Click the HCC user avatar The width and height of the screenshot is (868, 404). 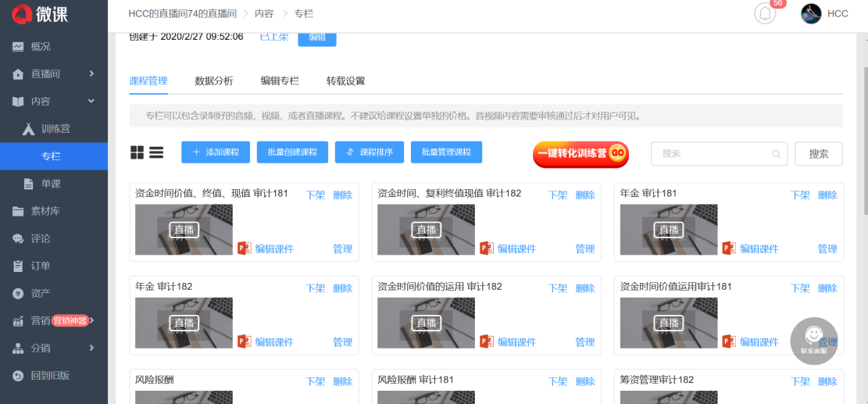coord(811,13)
